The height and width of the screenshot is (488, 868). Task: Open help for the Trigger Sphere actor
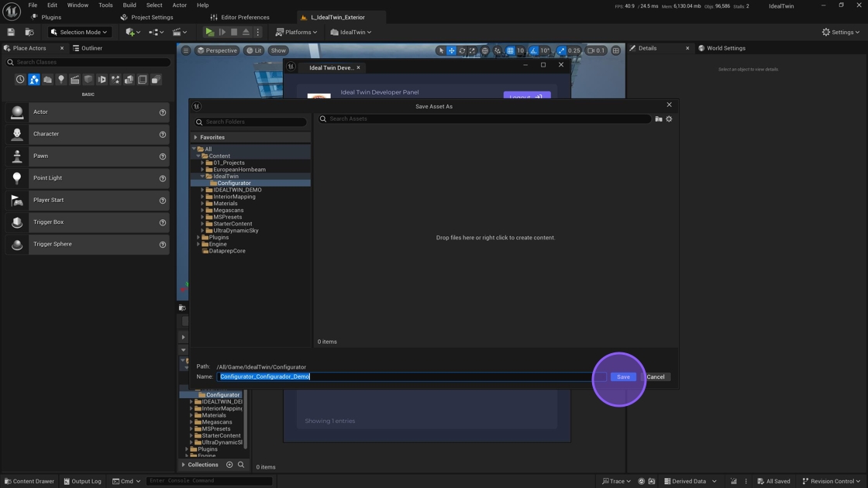click(x=163, y=245)
